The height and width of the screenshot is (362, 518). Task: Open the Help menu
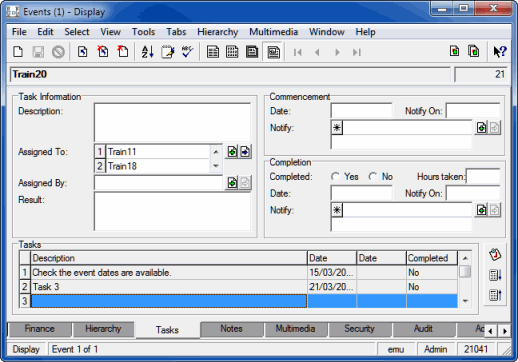point(365,32)
